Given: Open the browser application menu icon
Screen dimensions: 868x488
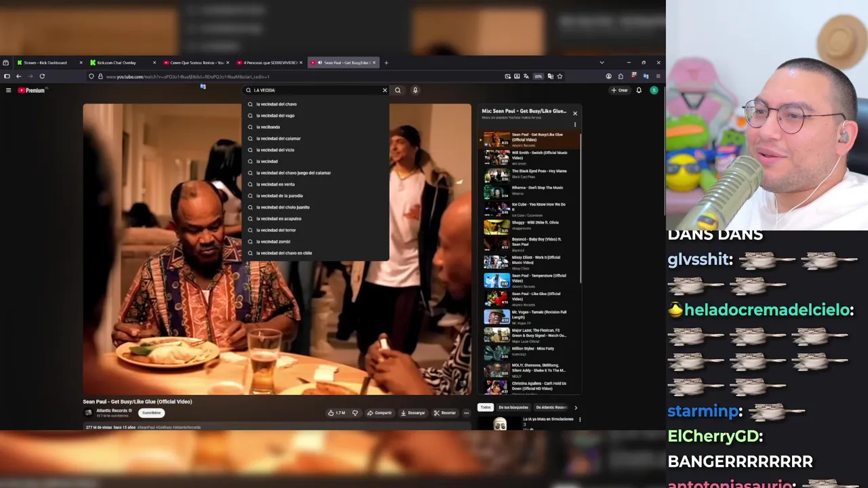Looking at the screenshot, I should [658, 77].
